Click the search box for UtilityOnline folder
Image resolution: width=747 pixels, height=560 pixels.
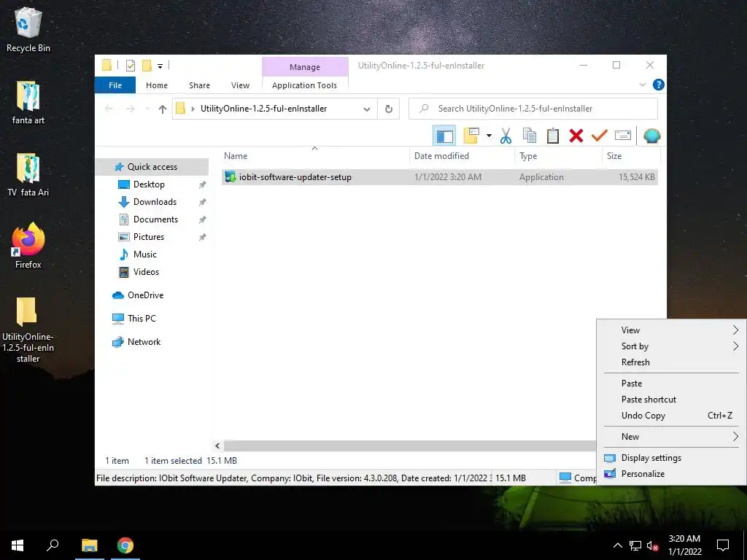coord(533,109)
